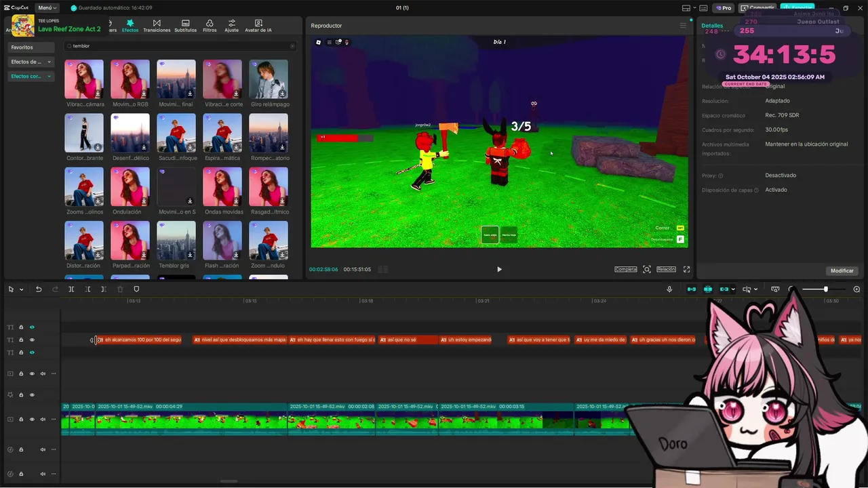Hide the third text track

(x=32, y=352)
